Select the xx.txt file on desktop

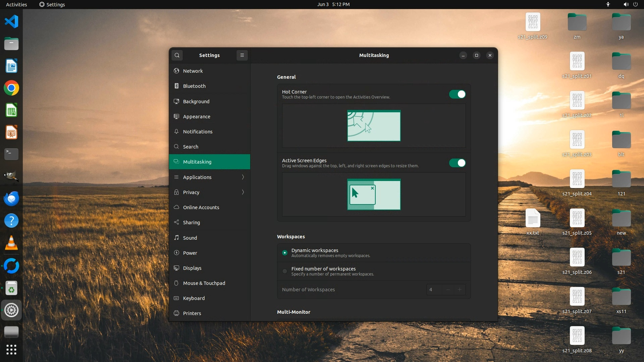pyautogui.click(x=533, y=221)
